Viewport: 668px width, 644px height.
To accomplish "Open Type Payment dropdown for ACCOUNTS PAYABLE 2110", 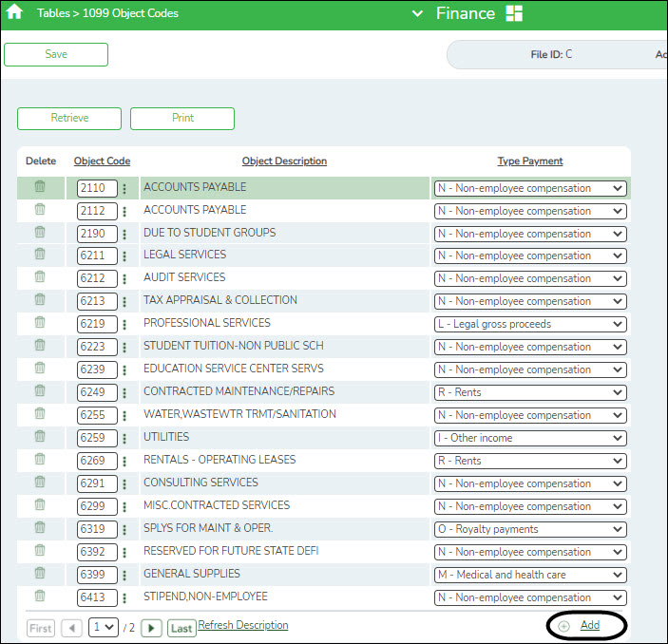I will click(x=530, y=188).
